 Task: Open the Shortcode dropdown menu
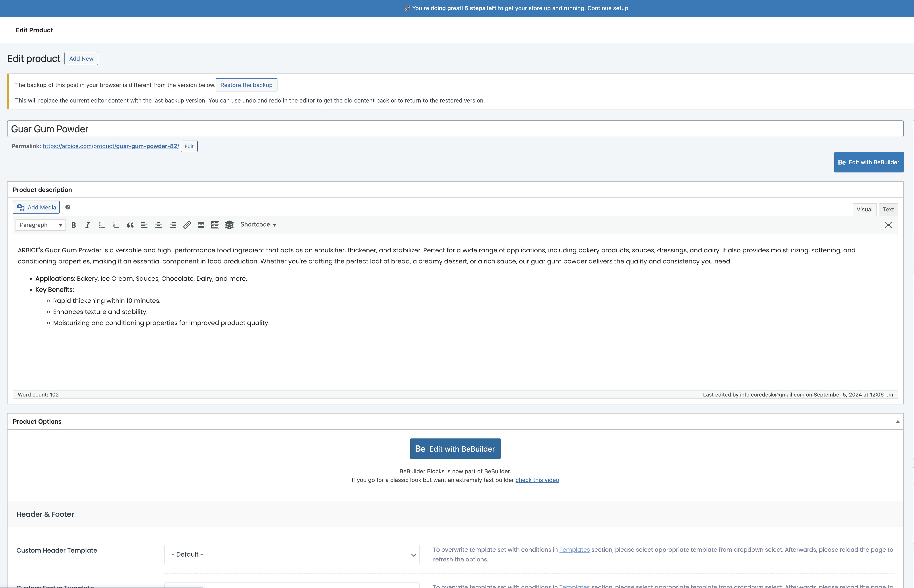[258, 224]
